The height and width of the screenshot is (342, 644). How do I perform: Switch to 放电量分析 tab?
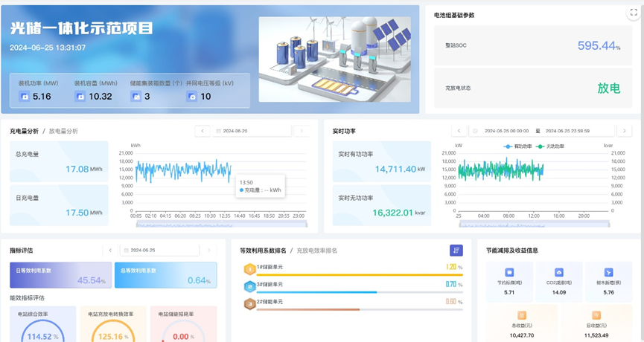(63, 131)
